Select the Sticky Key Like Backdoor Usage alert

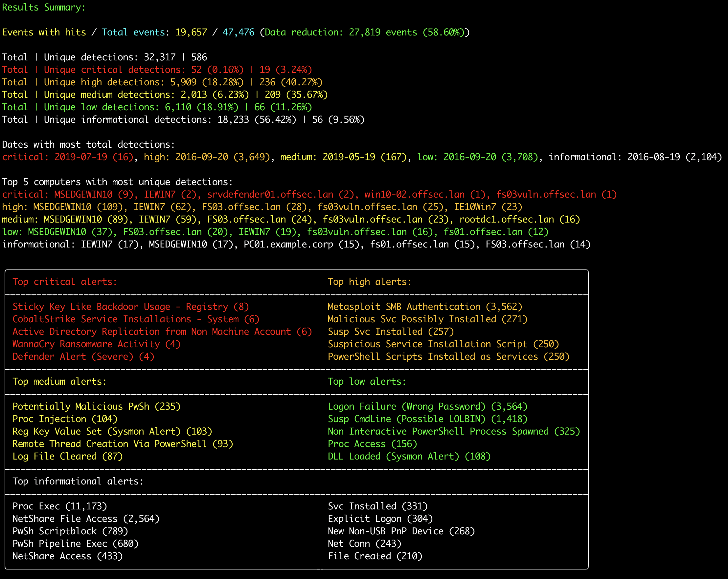coord(131,307)
